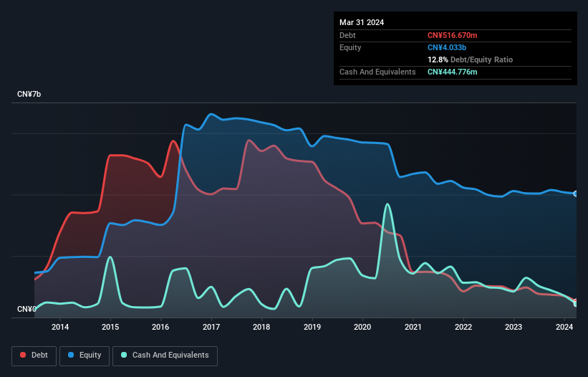Click the 2015 x-axis label
This screenshot has height=377, width=588.
[x=110, y=327]
